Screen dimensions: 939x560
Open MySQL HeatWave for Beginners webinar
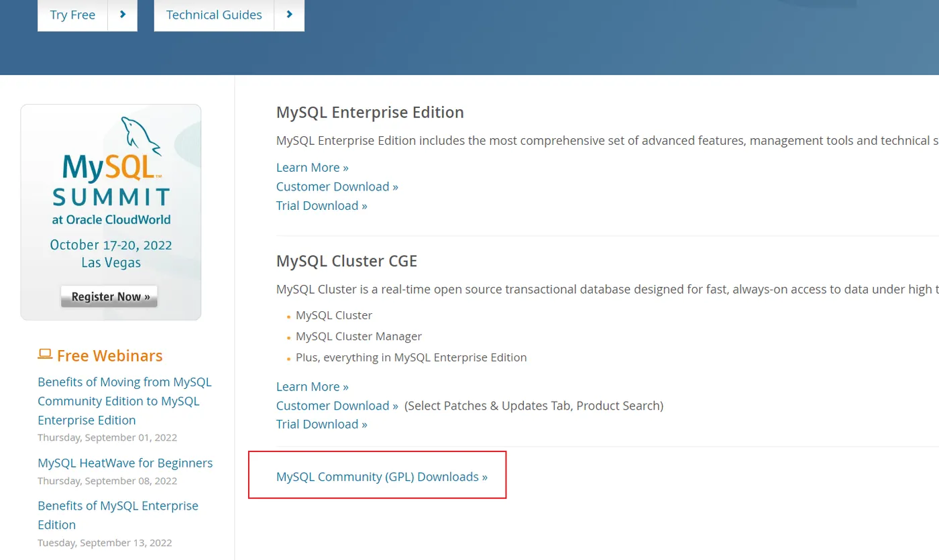(125, 463)
